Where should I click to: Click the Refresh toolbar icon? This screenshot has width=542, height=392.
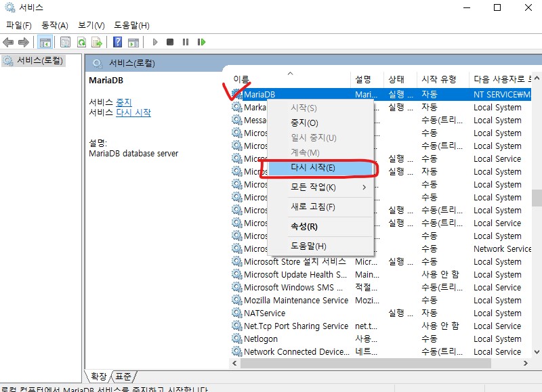coord(81,42)
